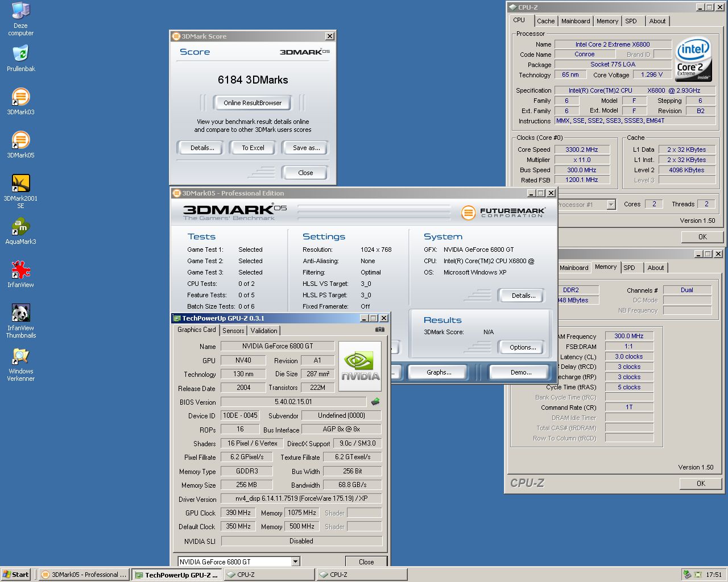This screenshot has width=728, height=582.
Task: Open the About tab in top CPU-Z window
Action: tap(657, 21)
